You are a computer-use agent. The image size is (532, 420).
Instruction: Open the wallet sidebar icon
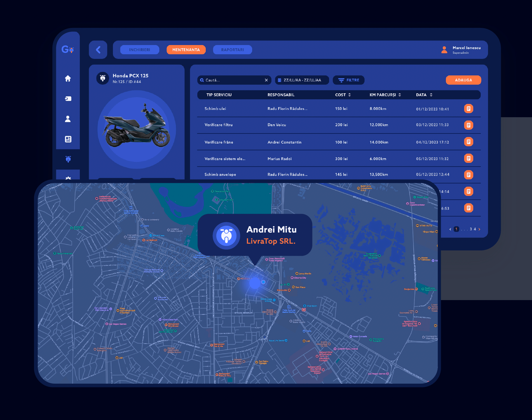click(68, 99)
